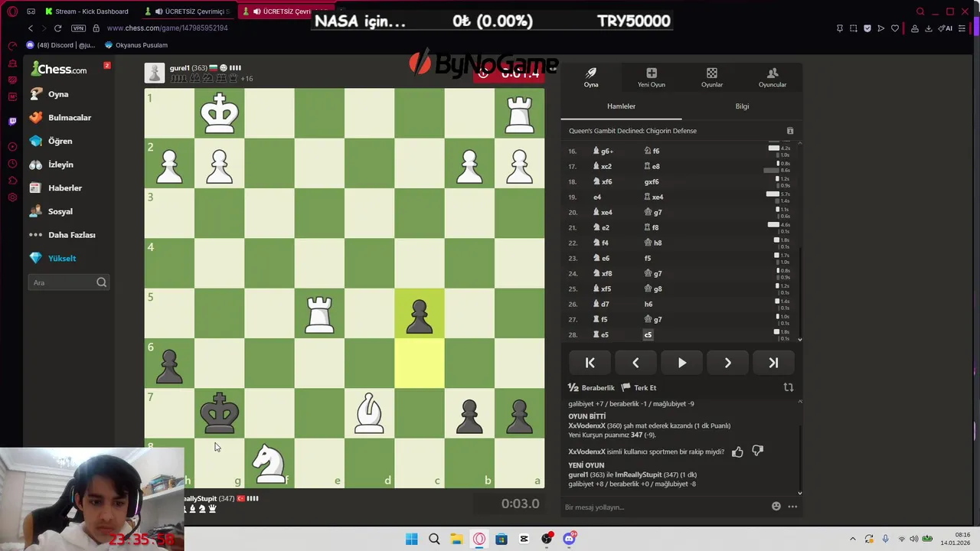The width and height of the screenshot is (980, 551).
Task: Switch to Bilgi info sub-tab
Action: tap(742, 106)
